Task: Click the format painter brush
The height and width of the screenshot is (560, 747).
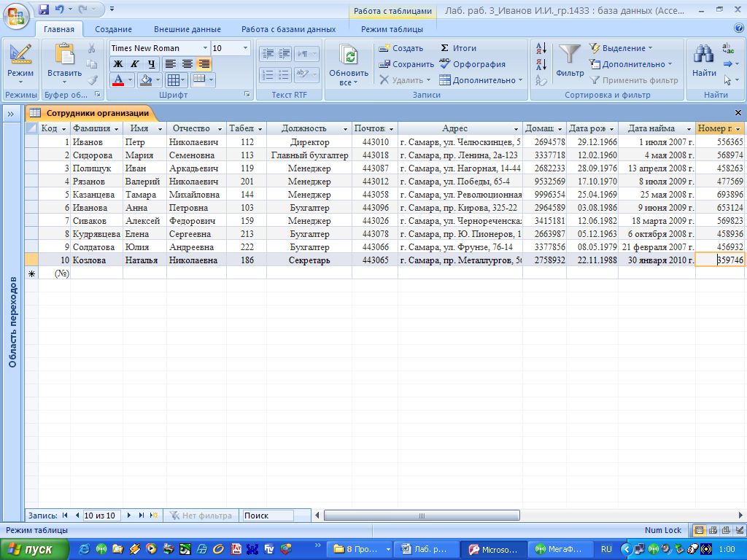Action: click(93, 80)
